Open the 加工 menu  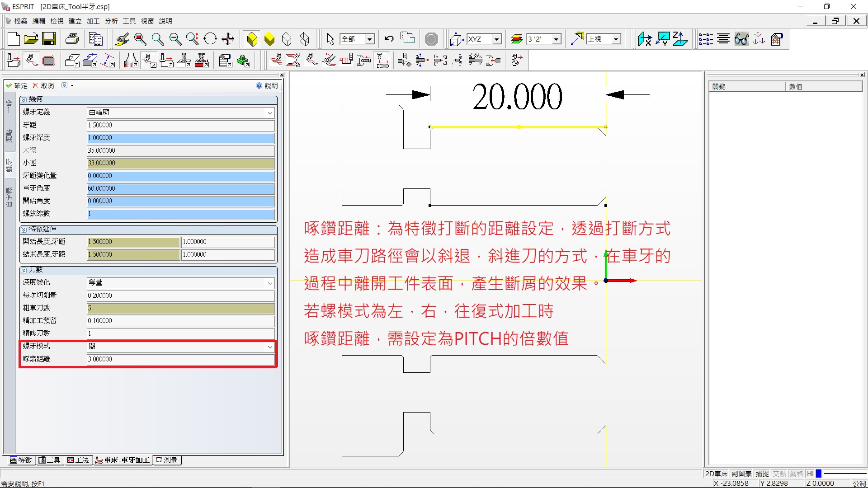pyautogui.click(x=93, y=21)
